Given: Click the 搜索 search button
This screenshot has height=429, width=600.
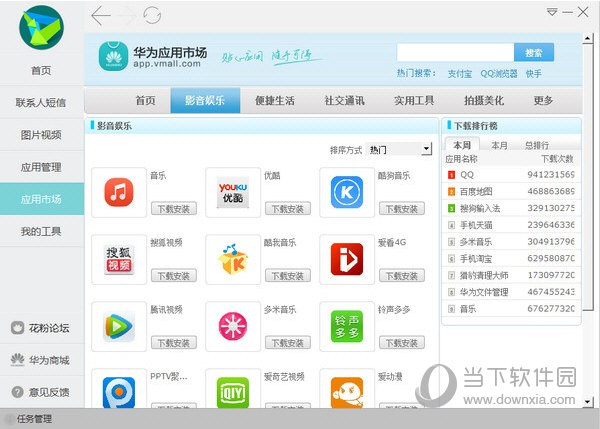Looking at the screenshot, I should coord(534,52).
